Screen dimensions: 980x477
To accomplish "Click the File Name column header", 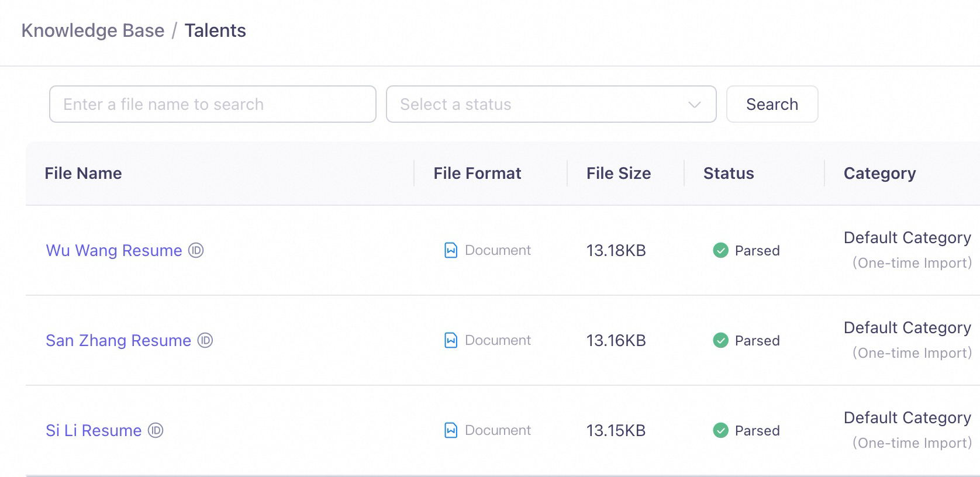I will (x=83, y=174).
